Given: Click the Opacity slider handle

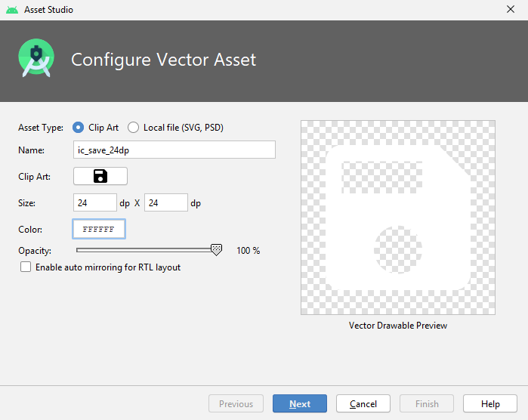Looking at the screenshot, I should coord(216,249).
